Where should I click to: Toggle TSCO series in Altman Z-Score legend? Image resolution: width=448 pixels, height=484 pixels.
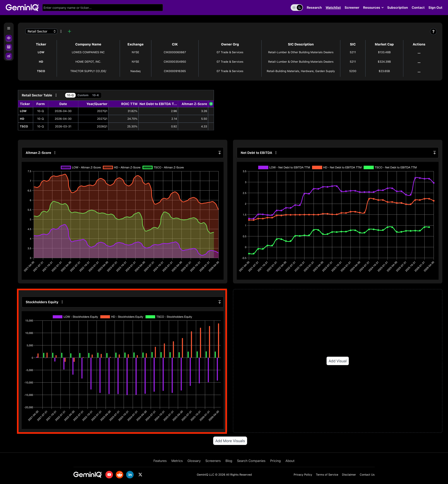coord(163,168)
